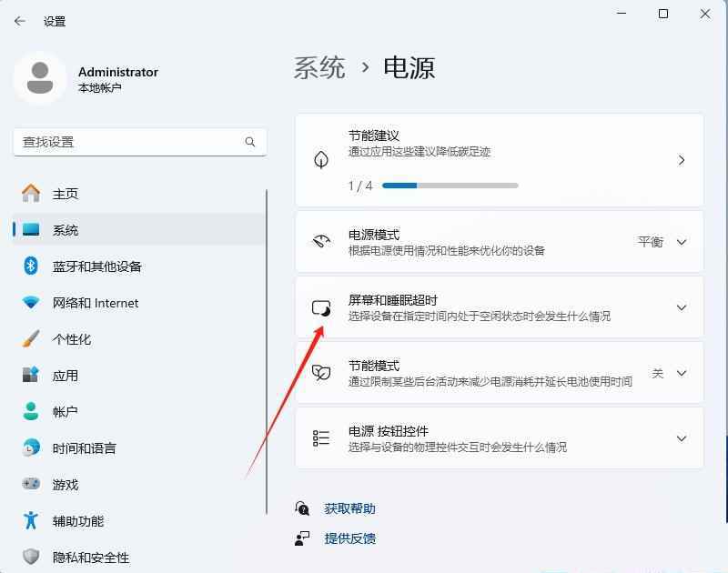Expand the 屏幕和睡眠超时 section chevron
The width and height of the screenshot is (728, 573).
click(681, 307)
